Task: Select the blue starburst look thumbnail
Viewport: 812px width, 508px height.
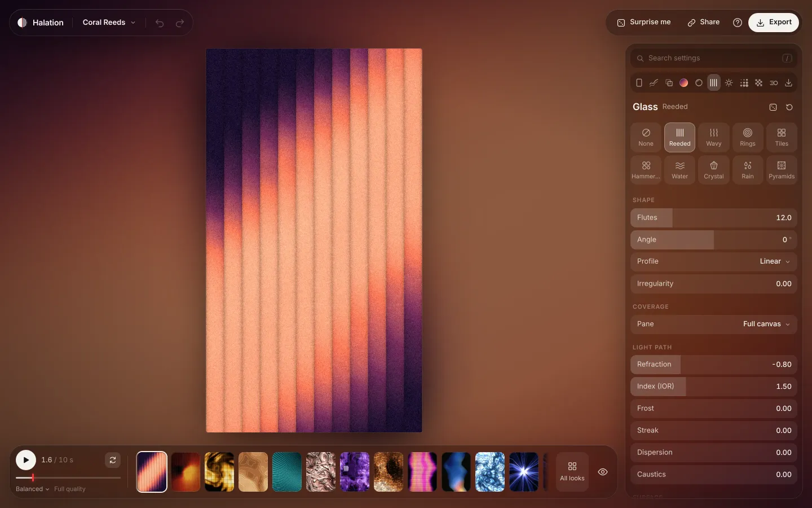Action: (x=524, y=472)
